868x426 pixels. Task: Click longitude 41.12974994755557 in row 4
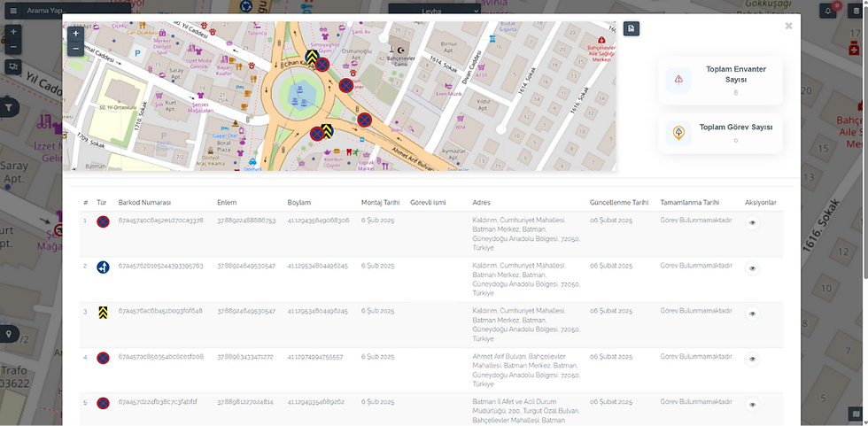[315, 356]
